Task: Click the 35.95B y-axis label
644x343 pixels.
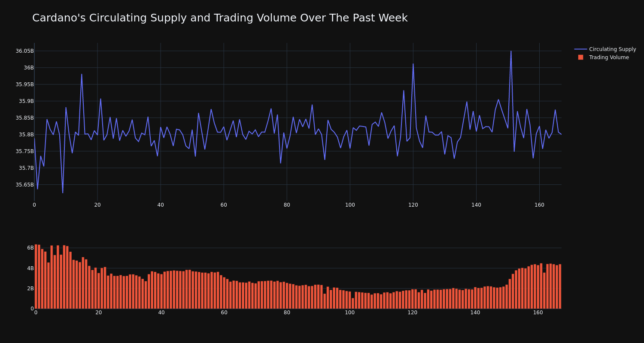Action: click(24, 84)
